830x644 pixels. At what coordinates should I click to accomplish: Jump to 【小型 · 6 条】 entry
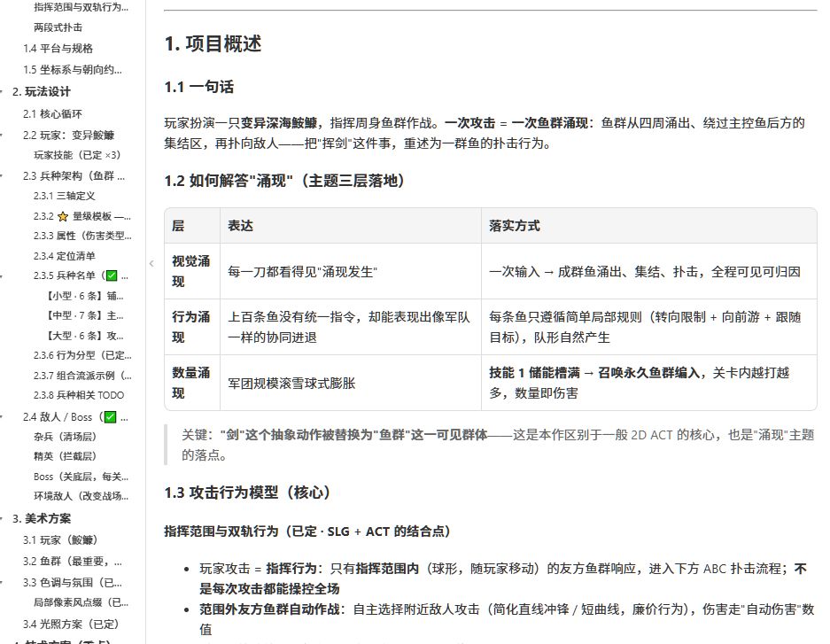(83, 296)
